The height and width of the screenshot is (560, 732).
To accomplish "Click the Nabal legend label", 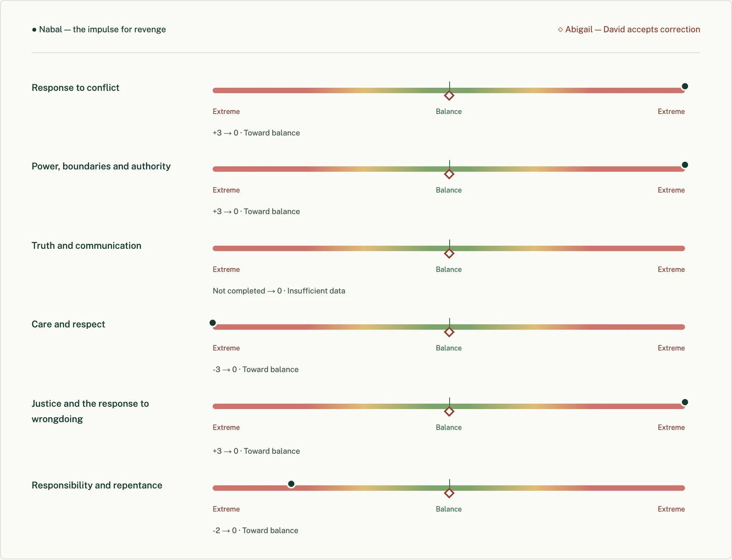I will pos(99,29).
